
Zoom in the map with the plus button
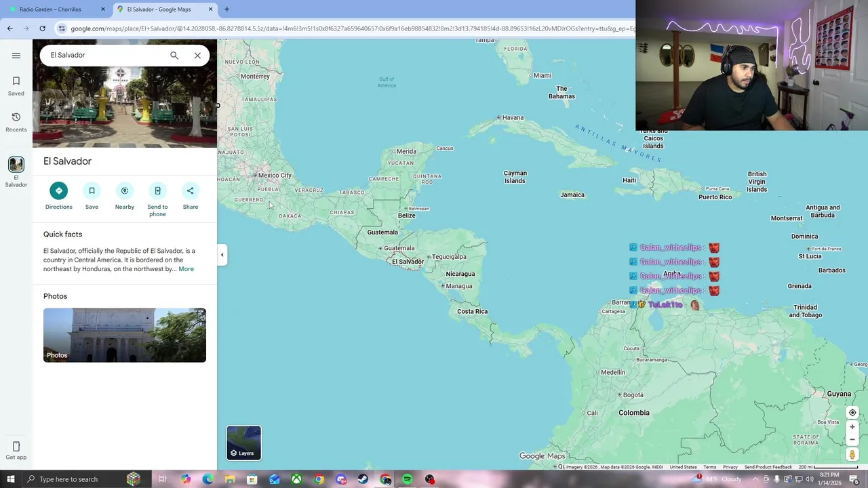pyautogui.click(x=852, y=427)
